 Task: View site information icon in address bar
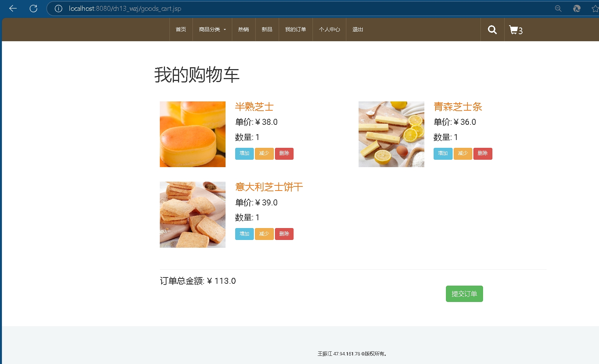click(58, 9)
